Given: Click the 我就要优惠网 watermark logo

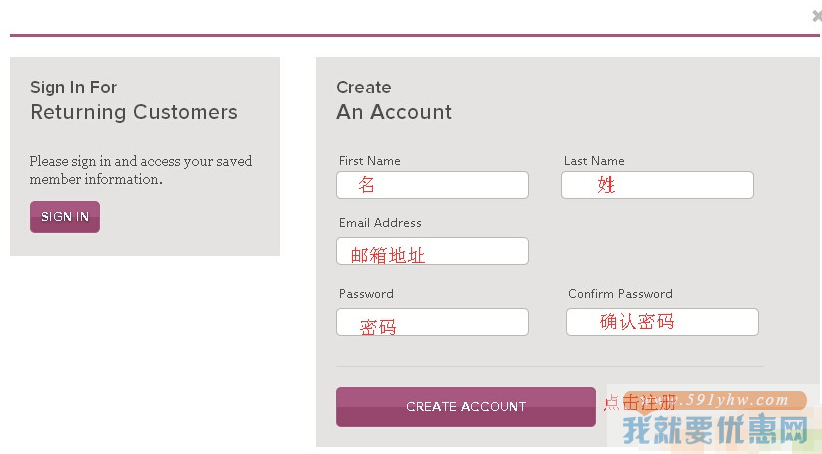Looking at the screenshot, I should pyautogui.click(x=714, y=431).
